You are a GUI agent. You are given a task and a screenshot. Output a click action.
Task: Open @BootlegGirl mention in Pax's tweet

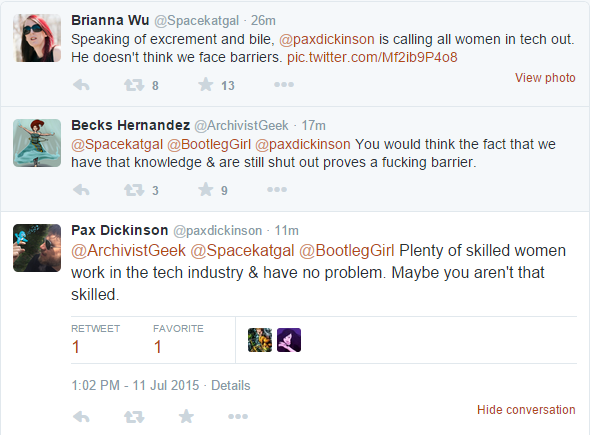tap(347, 251)
